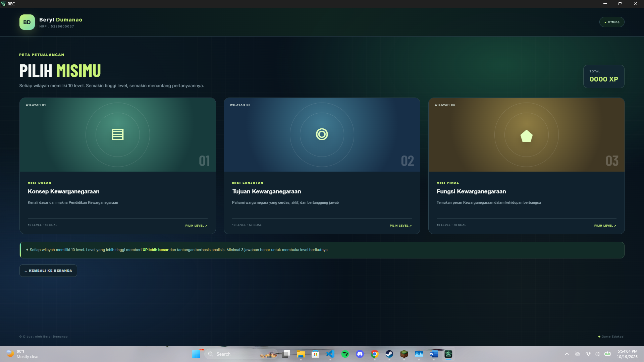
Task: Open Microsoft Word from taskbar
Action: point(434,354)
